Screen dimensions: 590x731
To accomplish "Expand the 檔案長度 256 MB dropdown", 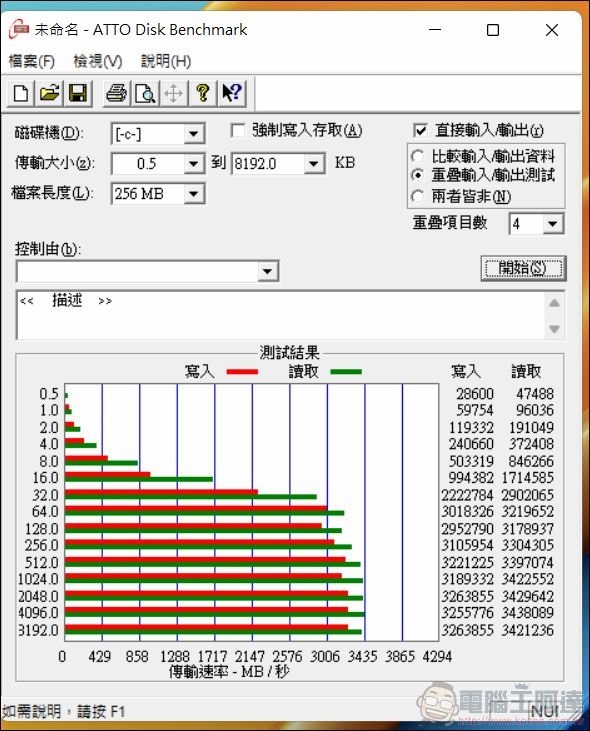I will pos(194,194).
